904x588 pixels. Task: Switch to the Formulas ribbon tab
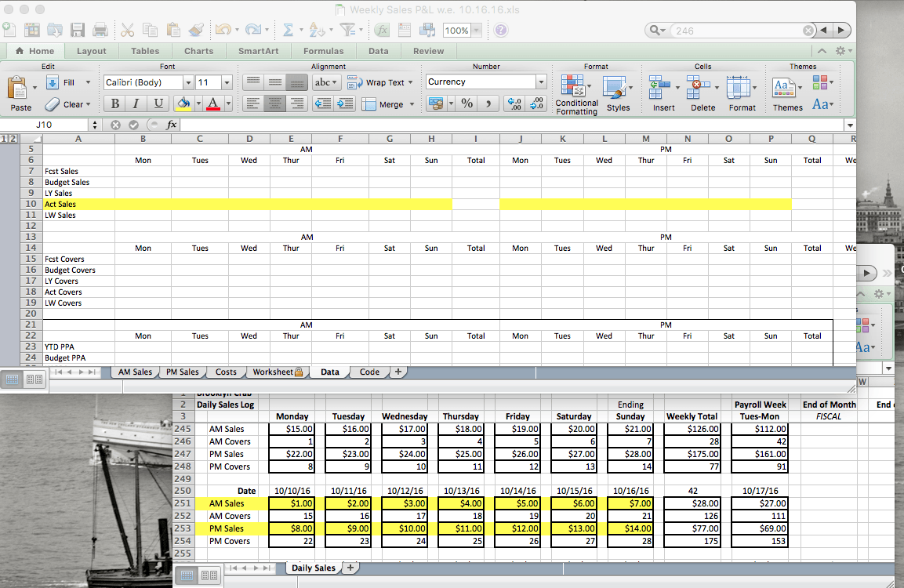pyautogui.click(x=323, y=51)
